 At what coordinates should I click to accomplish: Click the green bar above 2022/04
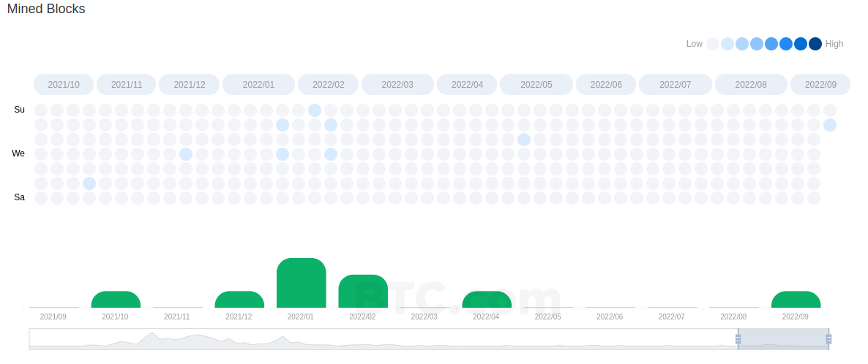(x=487, y=299)
